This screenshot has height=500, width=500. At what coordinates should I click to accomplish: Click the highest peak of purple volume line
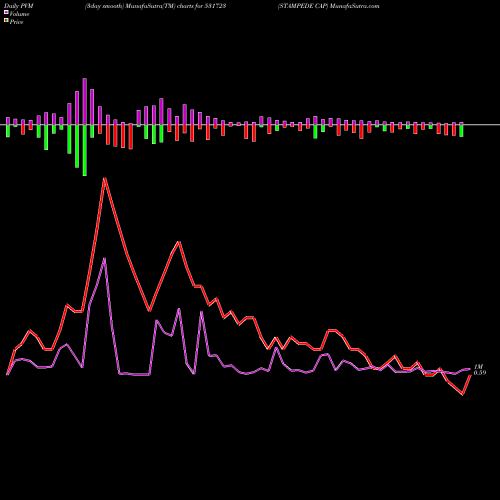tap(105, 259)
